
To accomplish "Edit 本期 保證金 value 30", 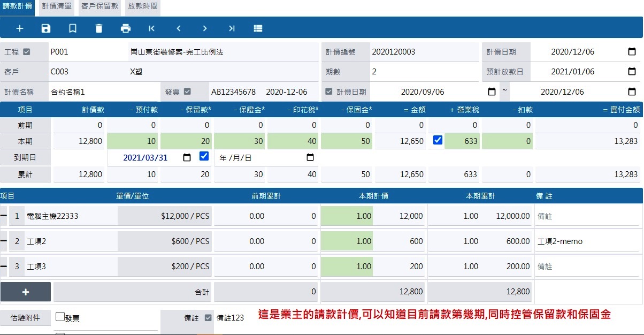I will tap(240, 141).
